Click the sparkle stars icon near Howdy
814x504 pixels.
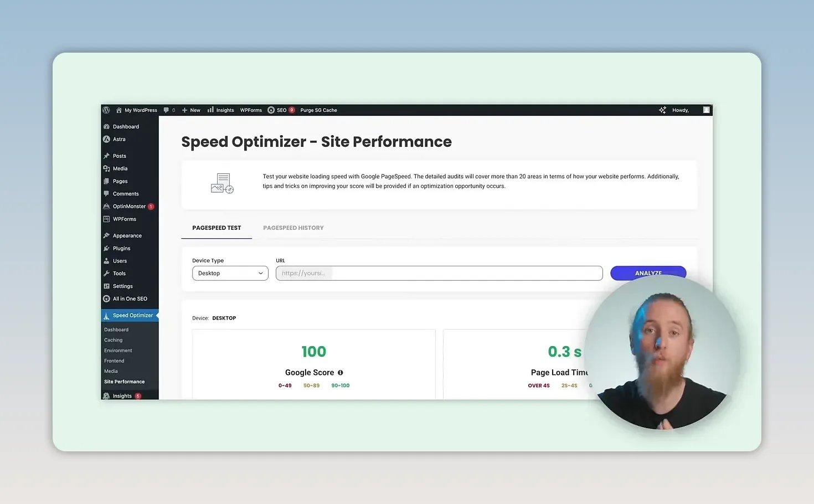(x=662, y=110)
